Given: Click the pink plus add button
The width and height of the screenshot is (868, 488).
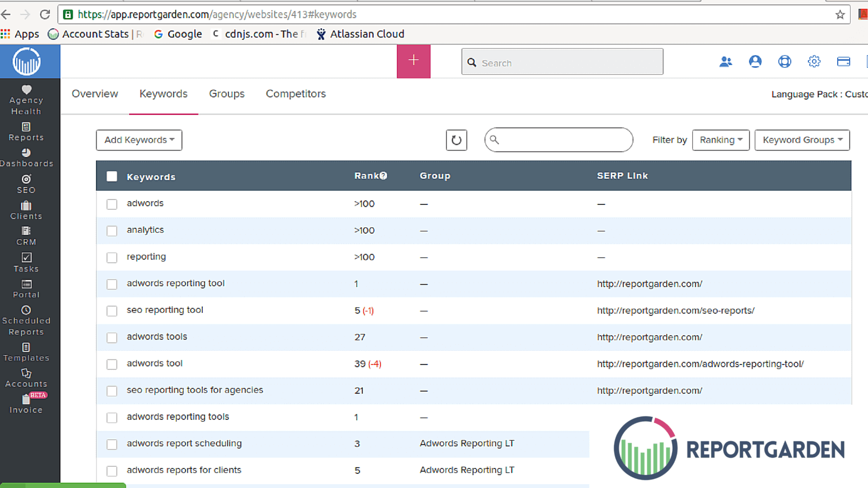Looking at the screenshot, I should [x=413, y=61].
